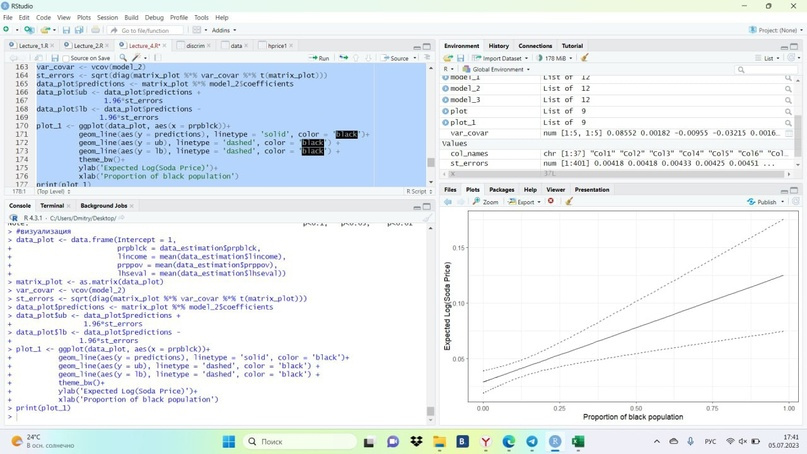The image size is (807, 454).
Task: Click the Publish button in the Plots pane
Action: (x=767, y=202)
